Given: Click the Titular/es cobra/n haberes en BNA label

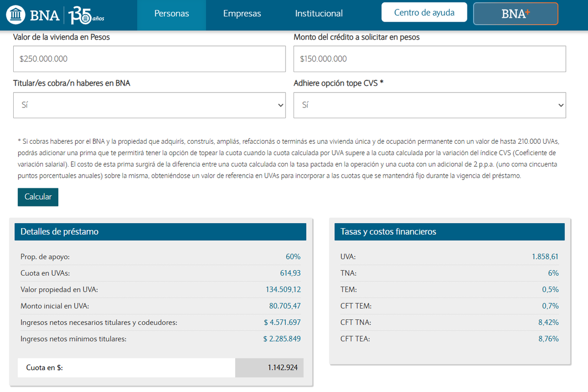Looking at the screenshot, I should point(72,83).
